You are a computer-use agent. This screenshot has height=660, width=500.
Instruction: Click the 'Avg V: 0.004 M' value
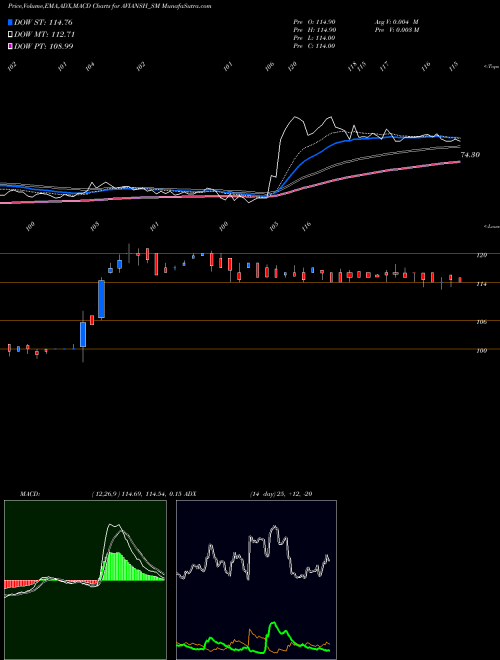[396, 22]
